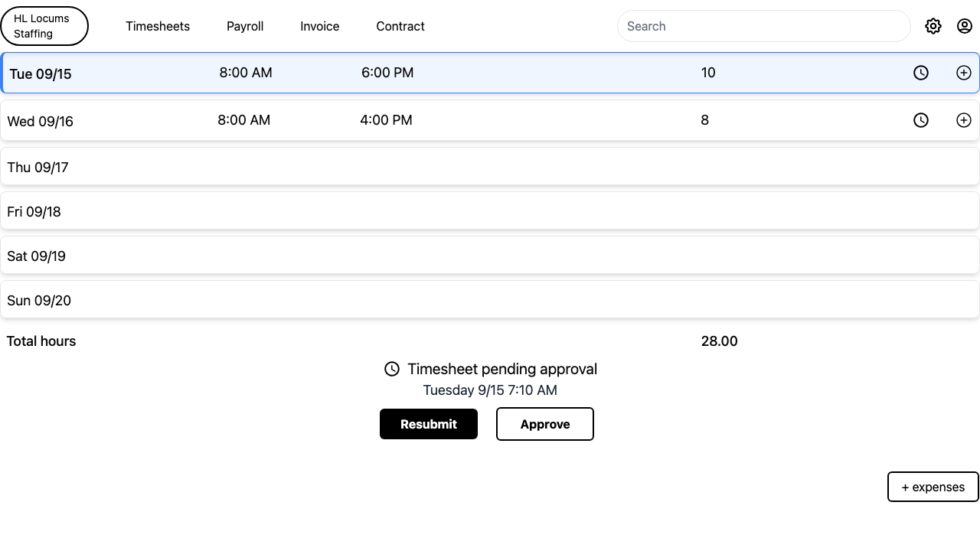Click the plus icon on Tue 09/15 row
The width and height of the screenshot is (980, 551).
point(964,73)
